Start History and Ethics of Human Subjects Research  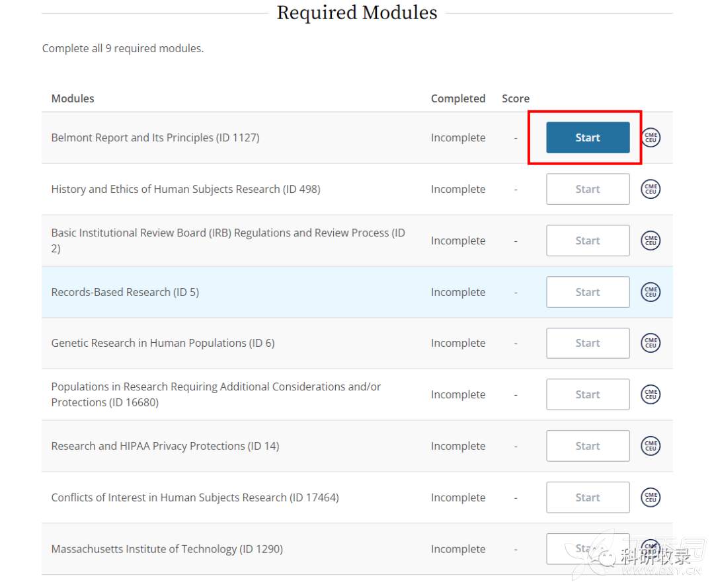[587, 189]
